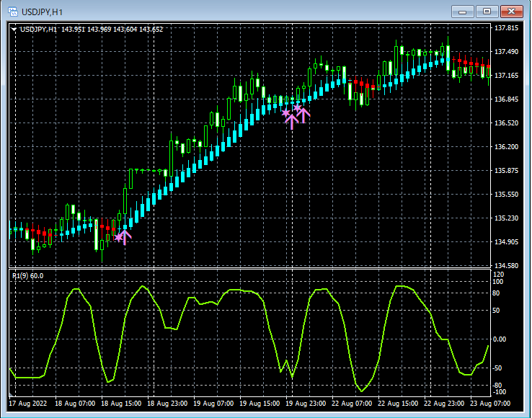Viewport: 532px width, 418px height.
Task: Click the 137.815 price scale label
Action: pos(507,28)
